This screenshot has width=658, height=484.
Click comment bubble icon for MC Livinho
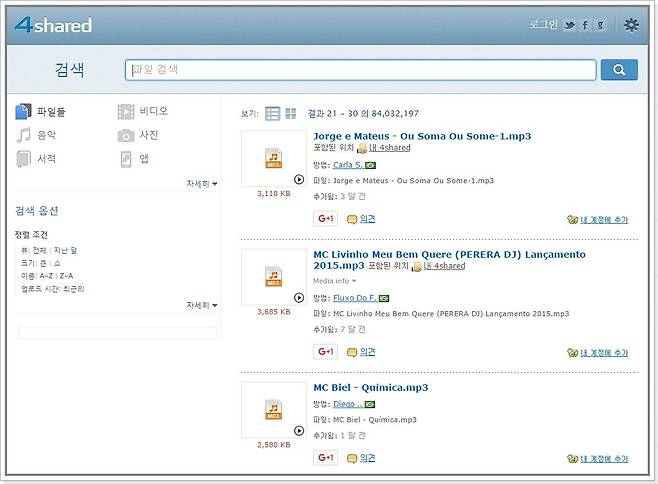[x=352, y=352]
